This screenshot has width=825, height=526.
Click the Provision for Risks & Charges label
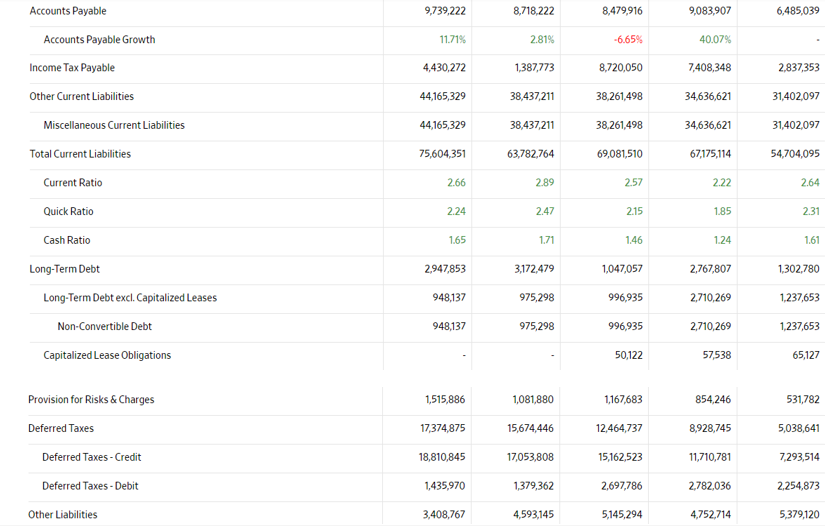91,400
